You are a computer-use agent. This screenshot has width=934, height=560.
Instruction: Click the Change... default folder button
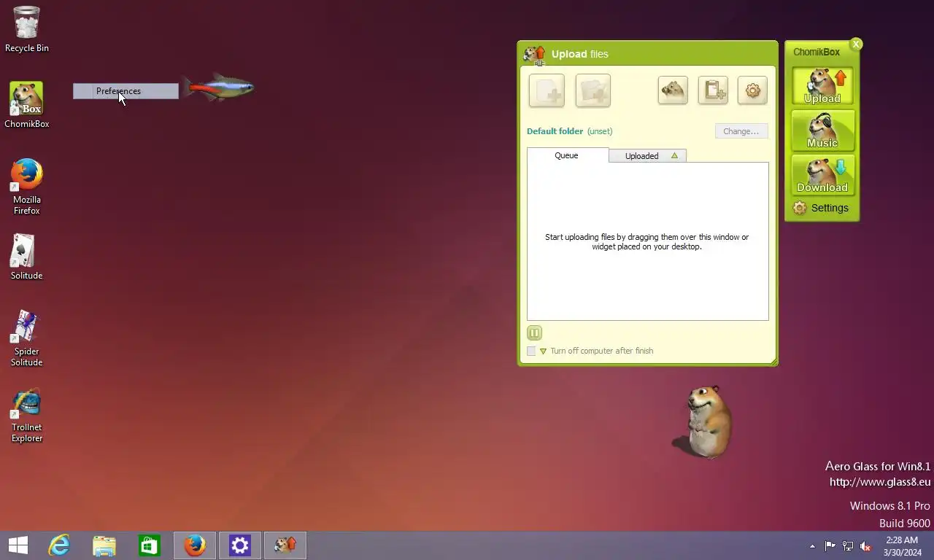(x=741, y=131)
